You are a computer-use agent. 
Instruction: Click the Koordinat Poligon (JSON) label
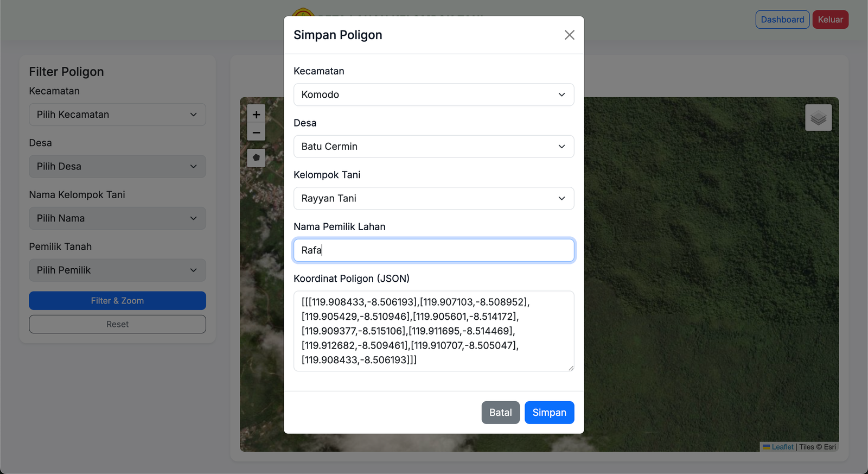(352, 279)
